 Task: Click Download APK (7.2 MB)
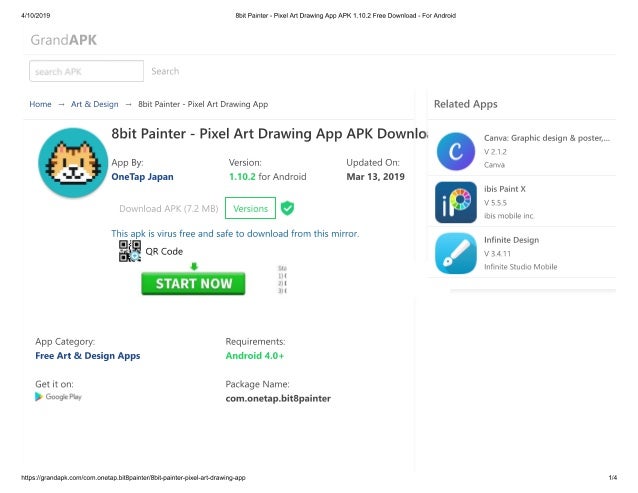168,209
